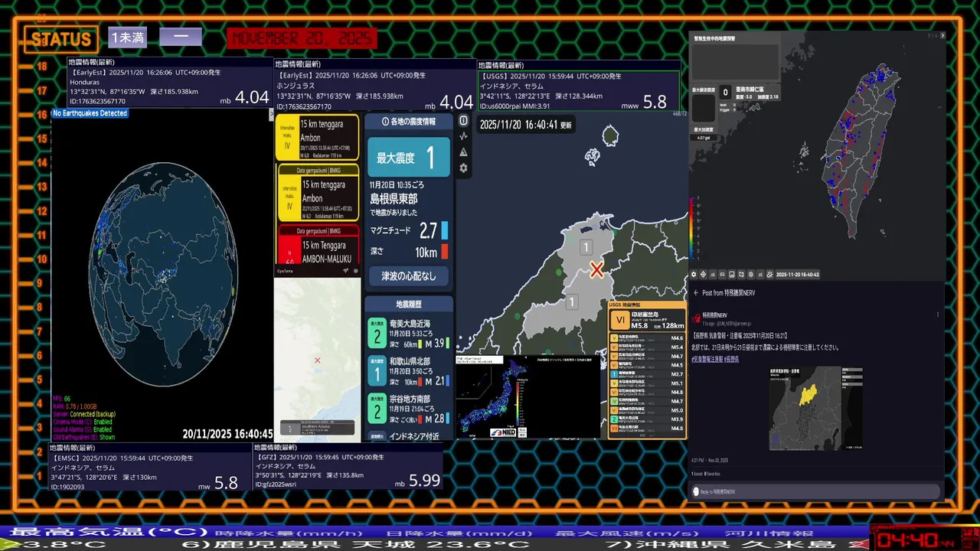Select 最高気温(°C) in bottom ticker
Screen dimensions: 980x551
[x=108, y=533]
